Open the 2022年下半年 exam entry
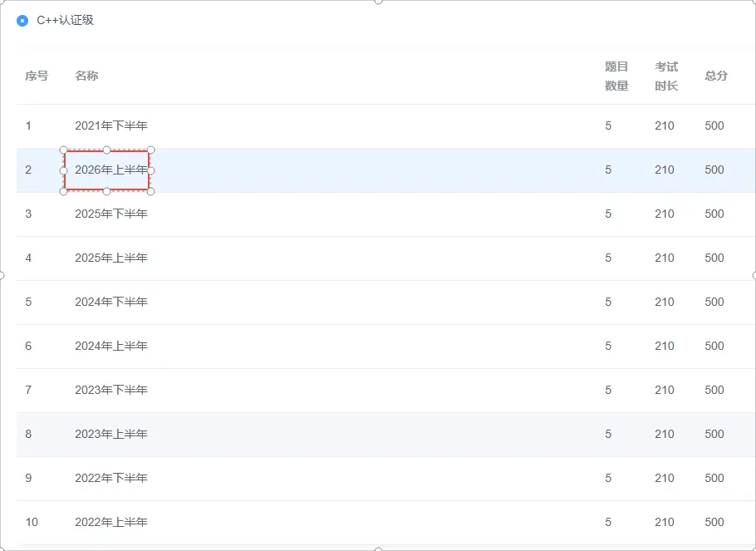756x551 pixels. tap(110, 478)
